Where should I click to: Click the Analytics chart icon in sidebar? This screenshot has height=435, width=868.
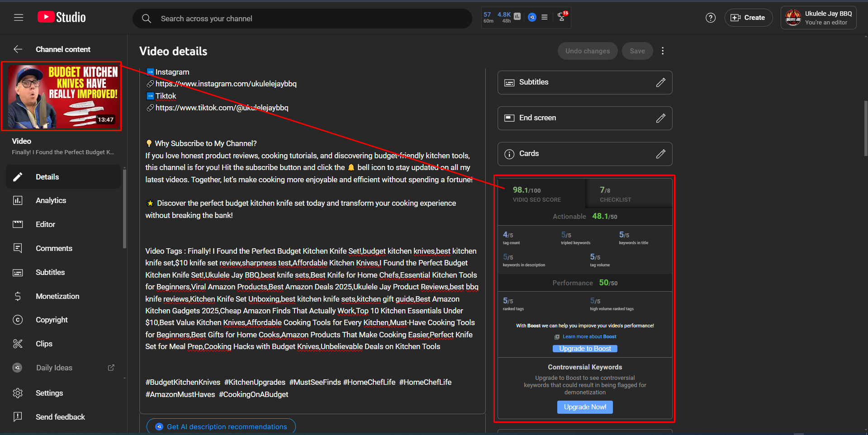pos(18,200)
